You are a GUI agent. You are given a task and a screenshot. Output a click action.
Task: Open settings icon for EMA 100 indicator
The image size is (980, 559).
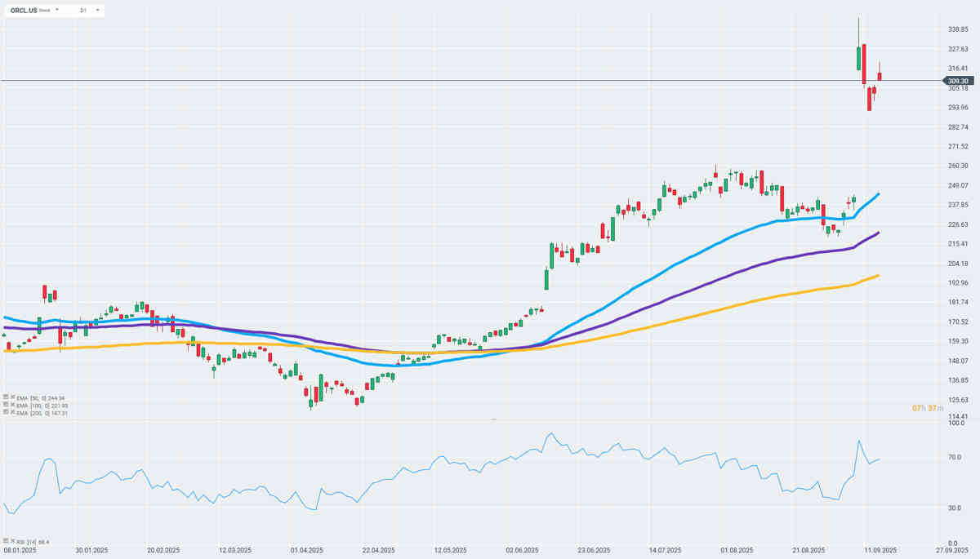6,406
